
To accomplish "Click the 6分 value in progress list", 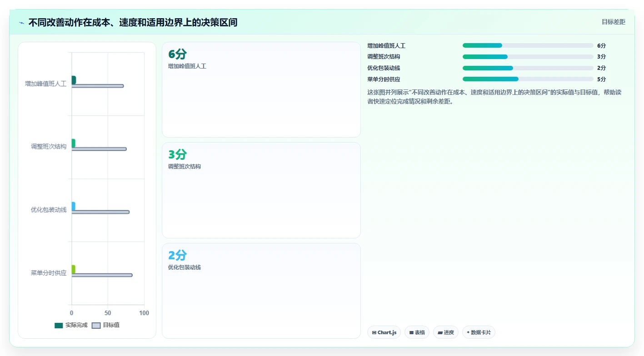I will click(601, 45).
